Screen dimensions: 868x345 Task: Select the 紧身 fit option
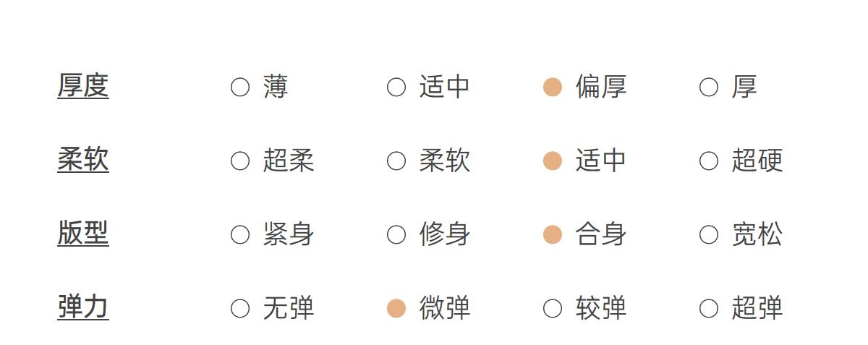240,235
